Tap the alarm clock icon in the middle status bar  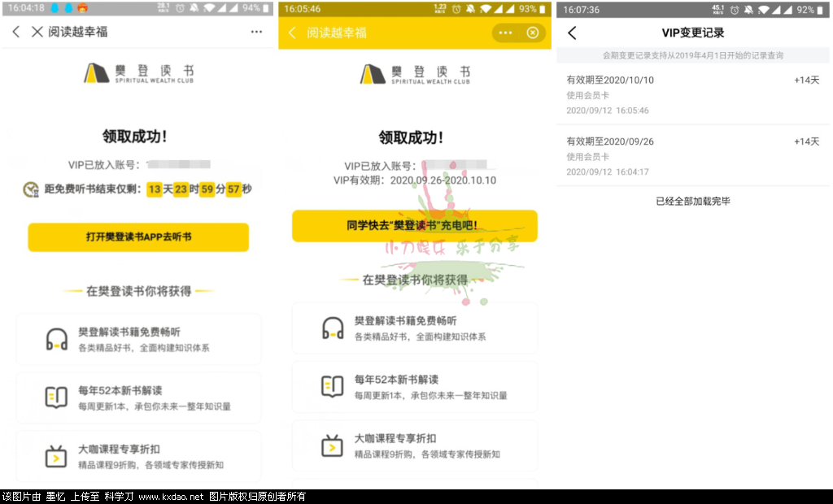[456, 9]
